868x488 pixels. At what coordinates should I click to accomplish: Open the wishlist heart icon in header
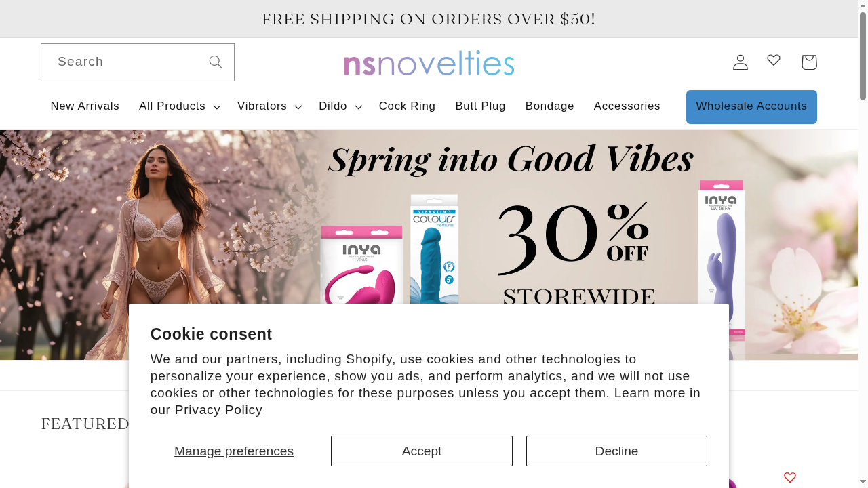[774, 60]
